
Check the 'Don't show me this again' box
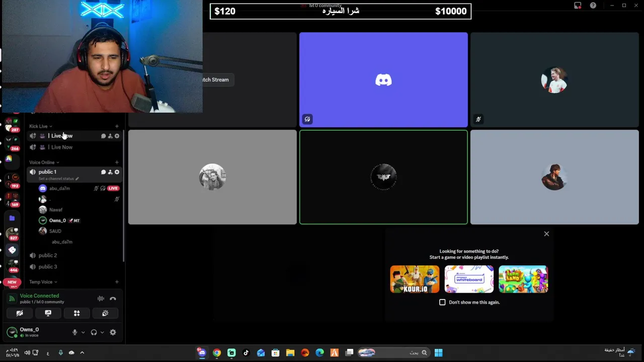point(442,302)
